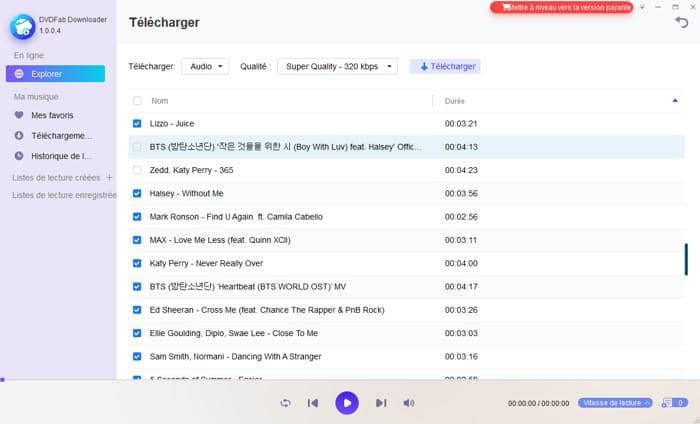
Task: Add a new playlist with the plus icon
Action: (109, 178)
